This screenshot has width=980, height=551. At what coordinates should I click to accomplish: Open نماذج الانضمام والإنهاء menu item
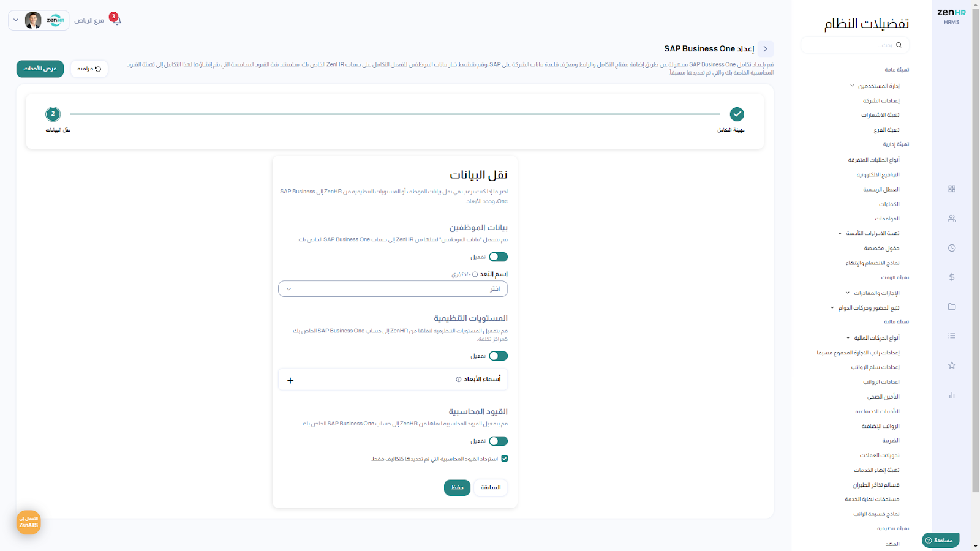873,263
